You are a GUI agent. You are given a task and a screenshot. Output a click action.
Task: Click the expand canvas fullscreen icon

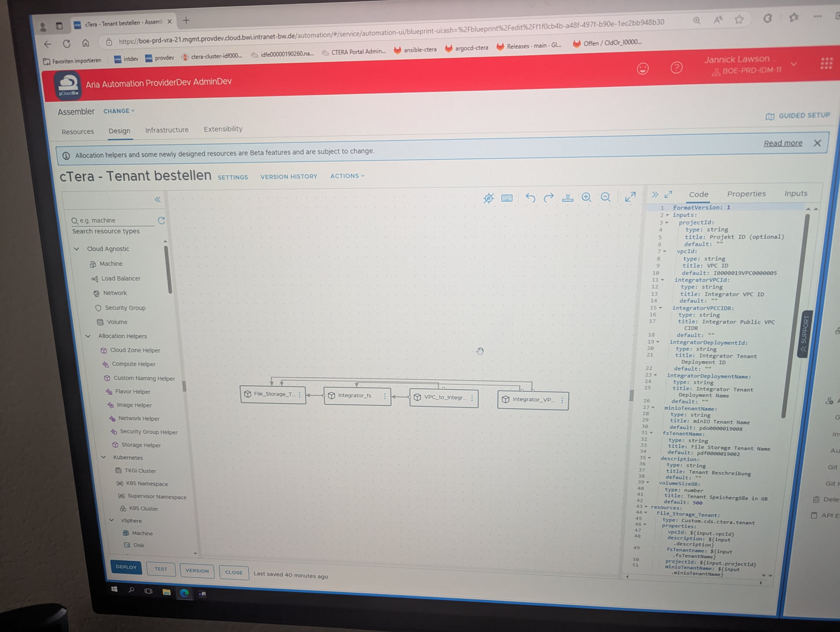click(x=630, y=197)
